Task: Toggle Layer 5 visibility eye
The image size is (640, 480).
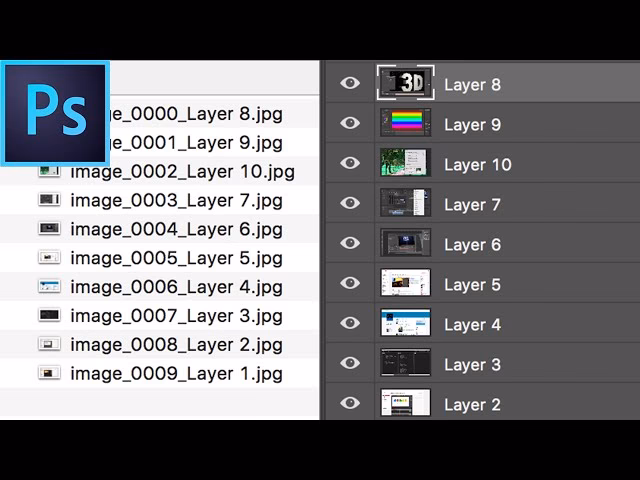Action: (350, 283)
